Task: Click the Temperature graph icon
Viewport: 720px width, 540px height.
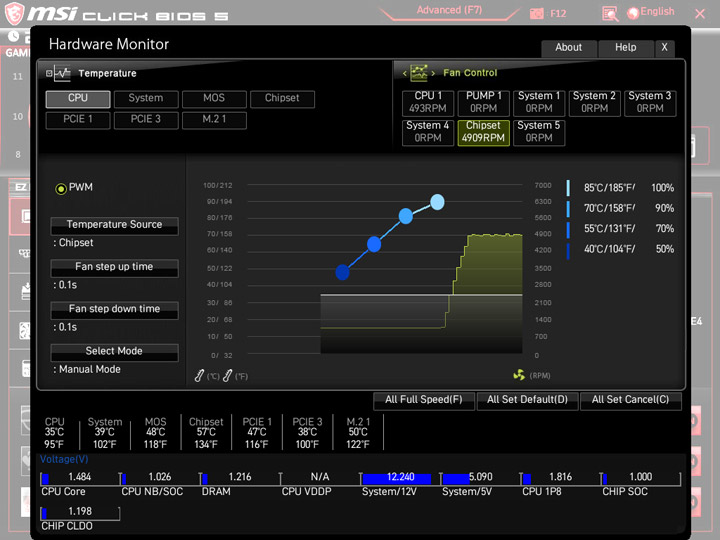Action: coord(62,73)
